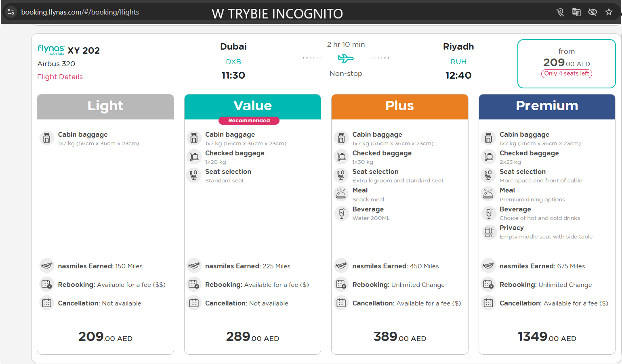Screen dimensions: 622x364
Task: Click the nasmiles icon in Value fare
Action: pos(194,266)
